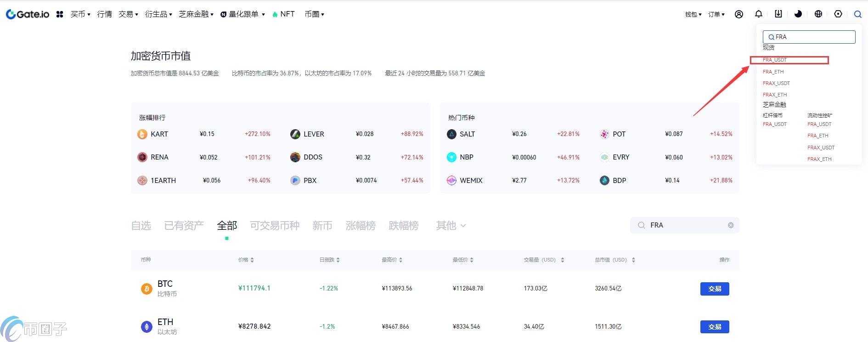This screenshot has width=868, height=342.
Task: Toggle dark mode with the moon icon
Action: tap(798, 14)
